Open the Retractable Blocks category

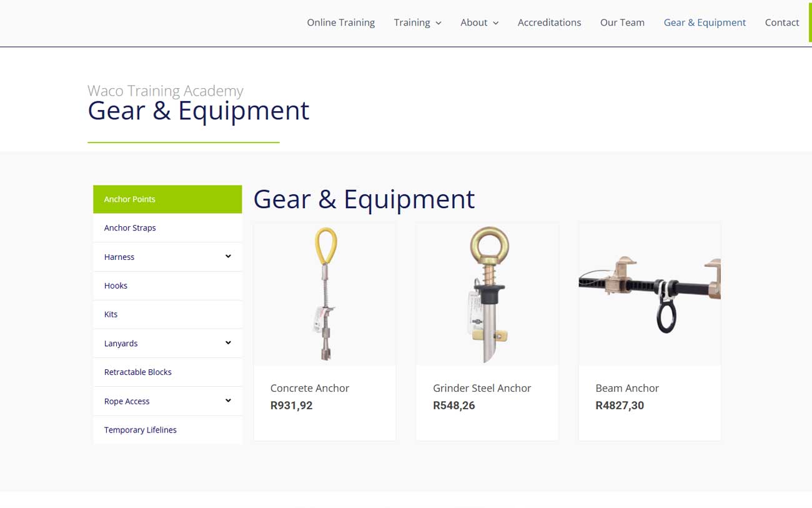tap(167, 372)
